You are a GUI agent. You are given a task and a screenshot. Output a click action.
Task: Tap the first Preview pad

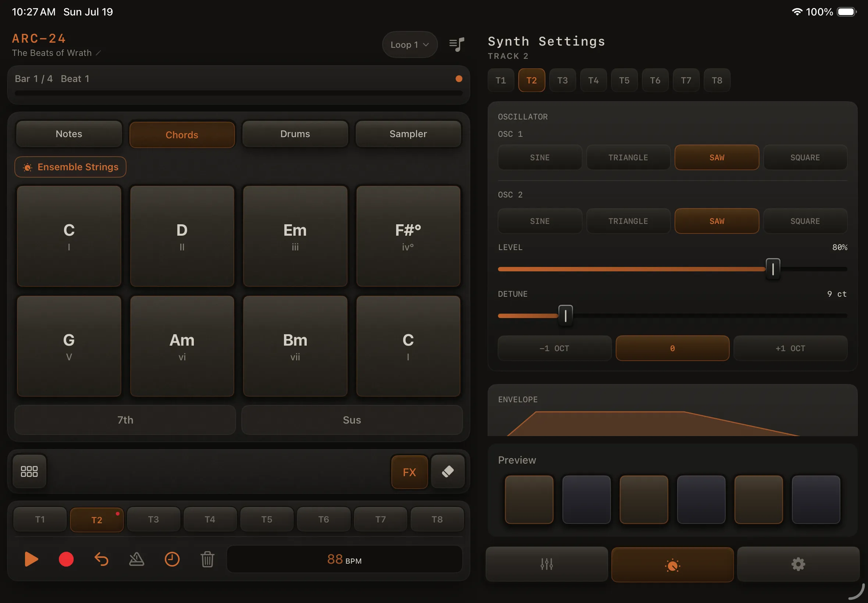(529, 499)
